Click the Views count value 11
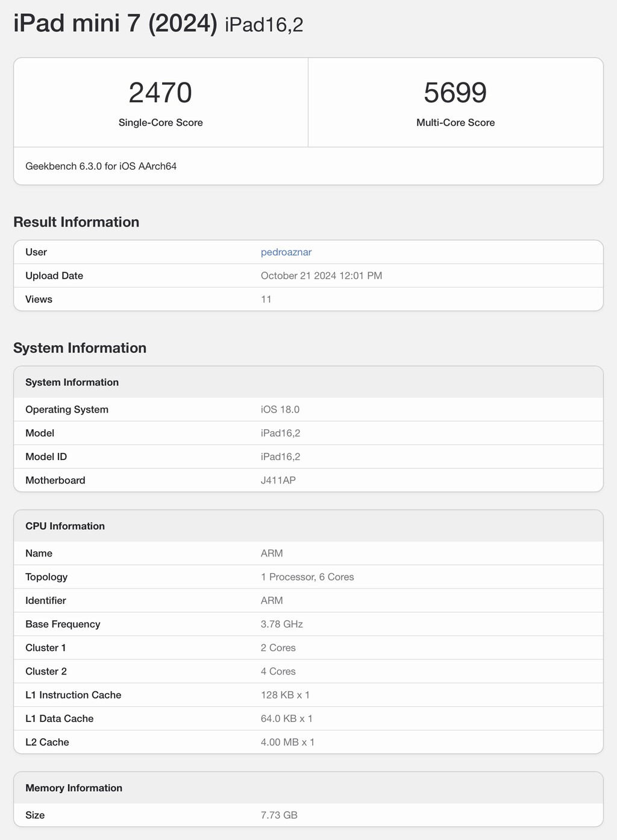 click(266, 299)
